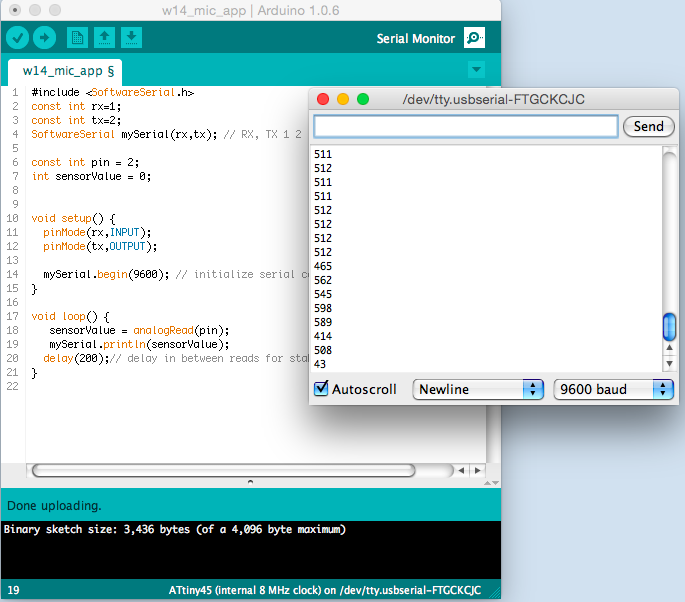
Task: Click the /dev/tty.usbserial-FTGCKCJC window title
Action: click(493, 100)
